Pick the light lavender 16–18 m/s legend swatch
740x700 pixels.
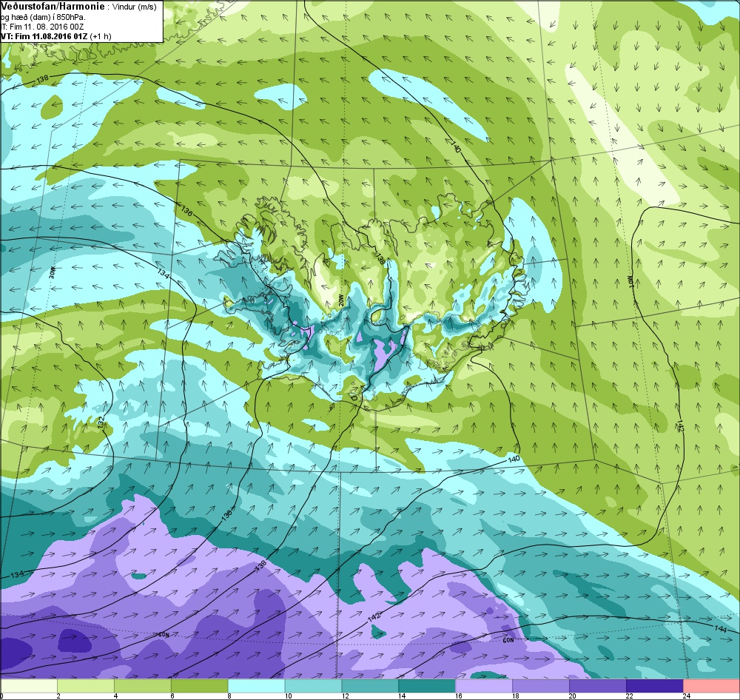(484, 685)
